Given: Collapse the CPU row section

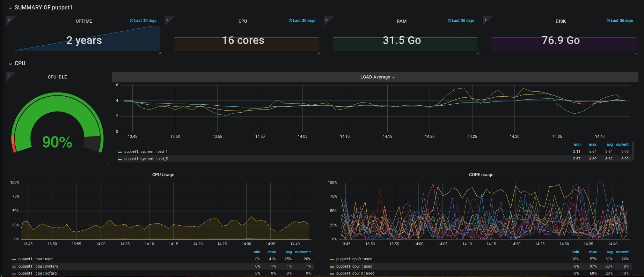Looking at the screenshot, I should pos(20,63).
